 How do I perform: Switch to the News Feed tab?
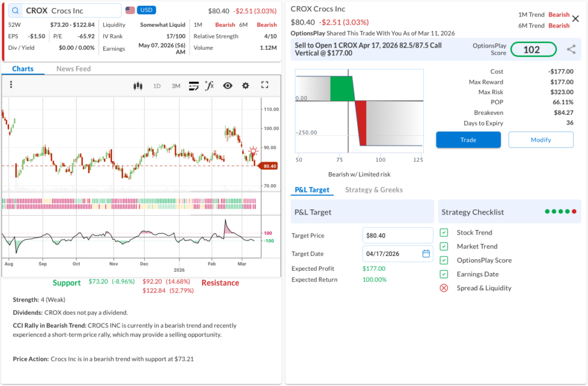73,69
